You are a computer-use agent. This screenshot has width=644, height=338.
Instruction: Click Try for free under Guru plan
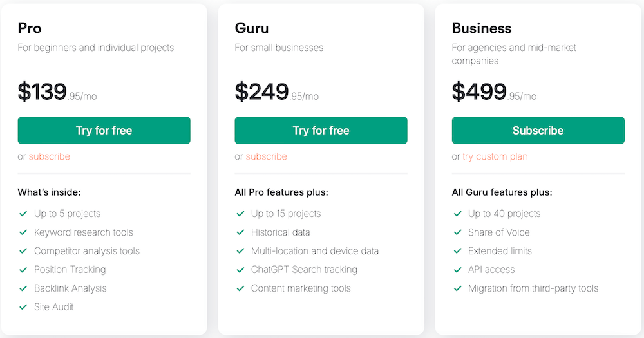click(x=321, y=131)
